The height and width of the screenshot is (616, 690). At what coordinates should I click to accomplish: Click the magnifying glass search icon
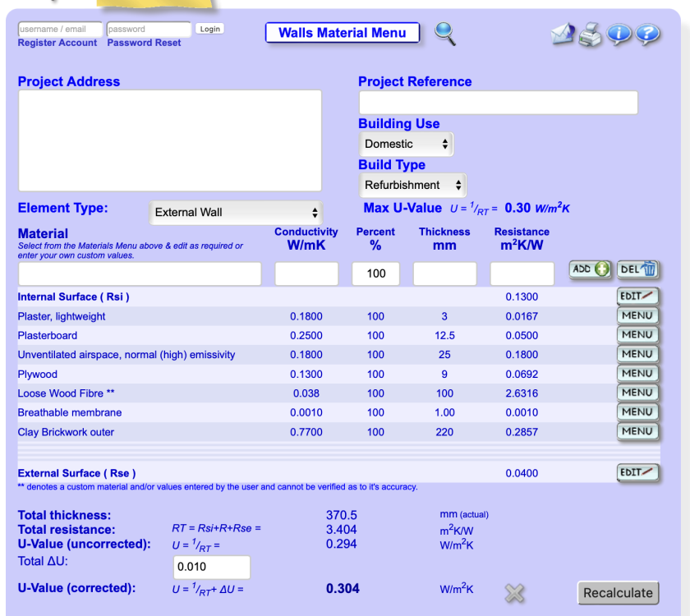445,34
